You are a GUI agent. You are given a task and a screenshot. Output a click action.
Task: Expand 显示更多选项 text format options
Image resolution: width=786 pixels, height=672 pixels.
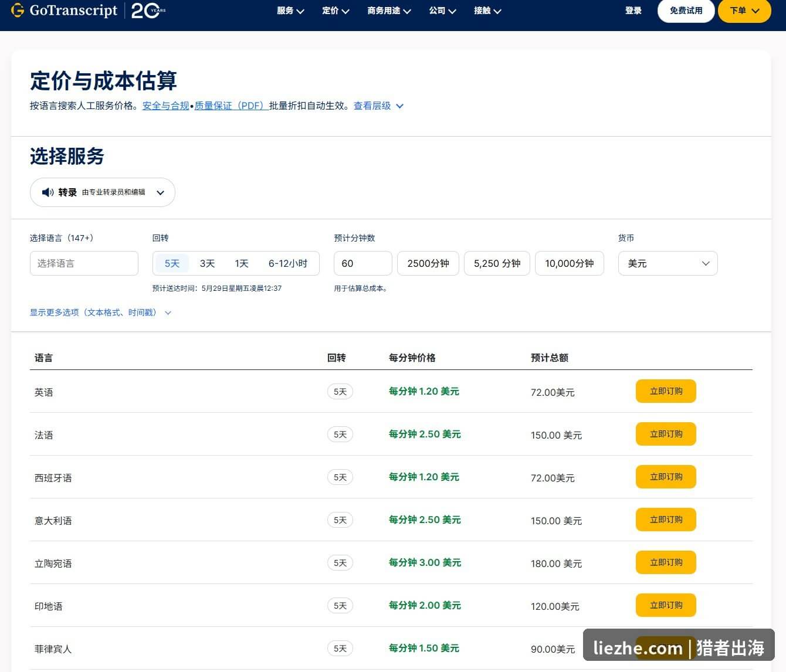coord(100,313)
